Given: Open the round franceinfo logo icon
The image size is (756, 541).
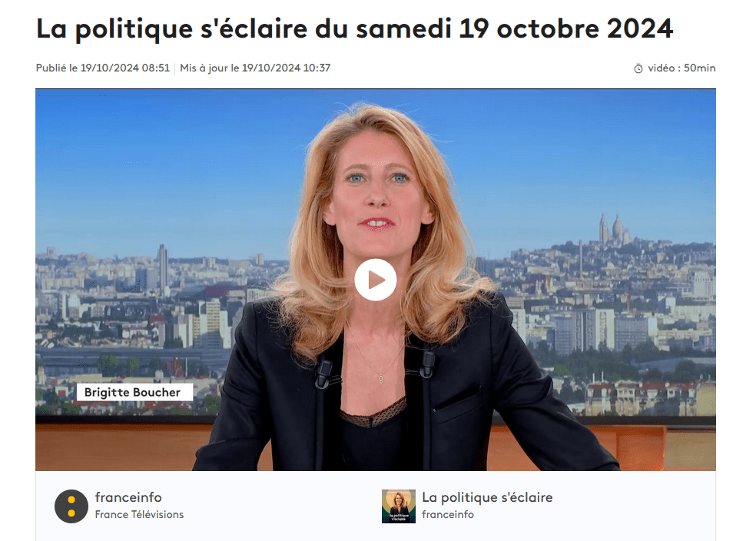Looking at the screenshot, I should coord(71,506).
